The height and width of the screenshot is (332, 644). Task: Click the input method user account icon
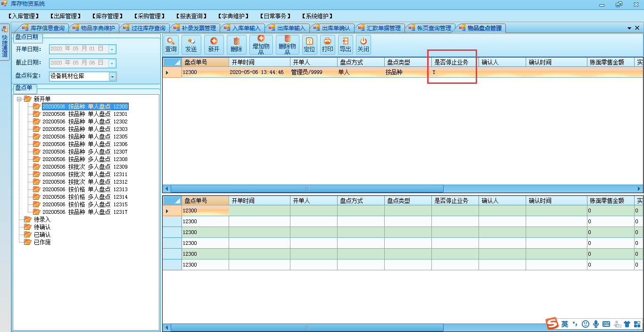tap(617, 324)
